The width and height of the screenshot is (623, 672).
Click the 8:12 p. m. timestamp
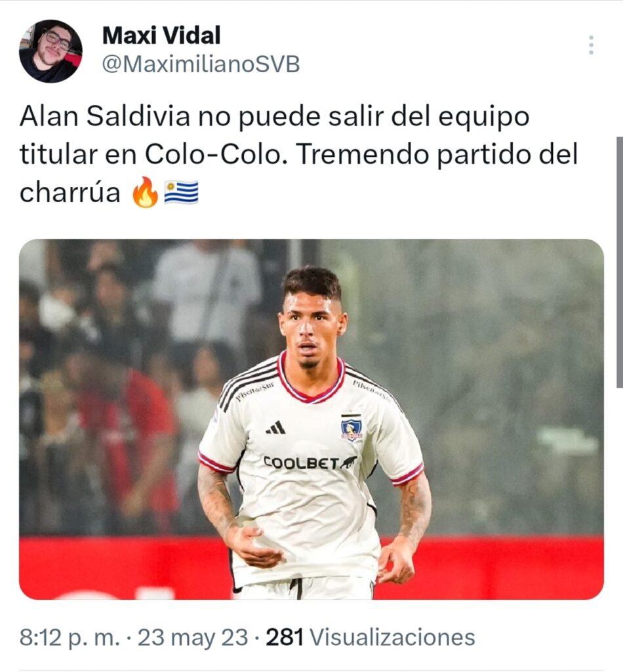[x=70, y=637]
